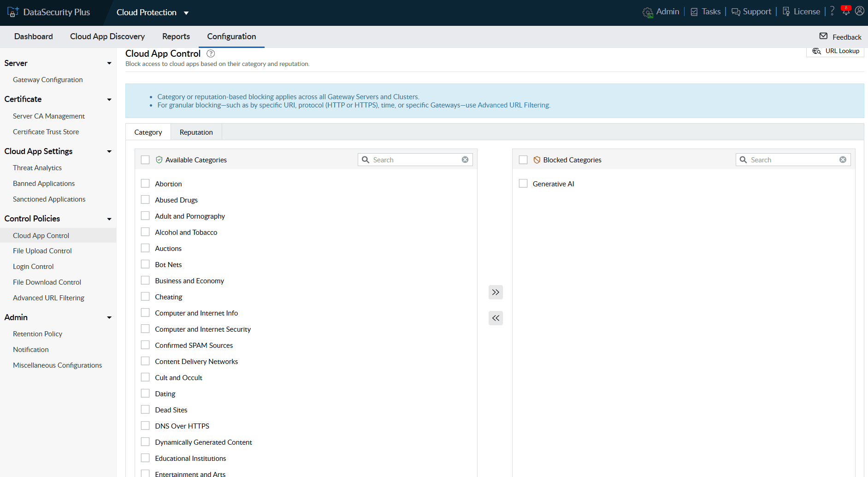Open Notification settings
Image resolution: width=868 pixels, height=477 pixels.
tap(31, 350)
